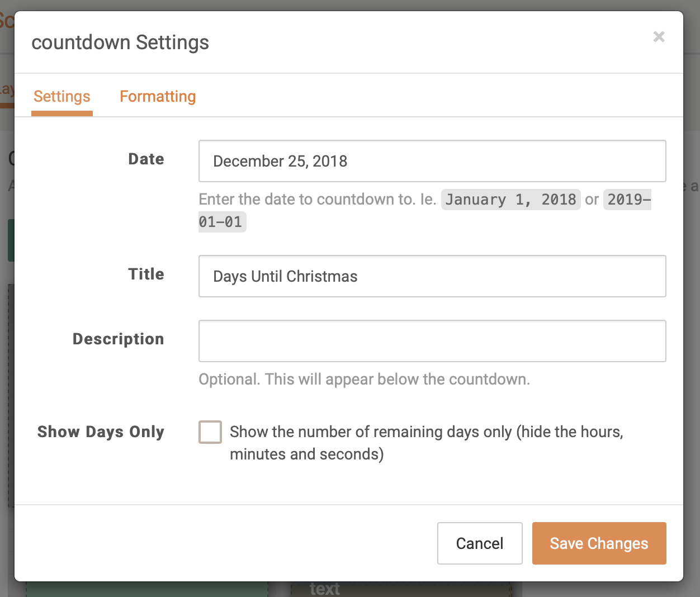Switch to the Formatting tab
Viewport: 700px width, 597px height.
pyautogui.click(x=158, y=96)
